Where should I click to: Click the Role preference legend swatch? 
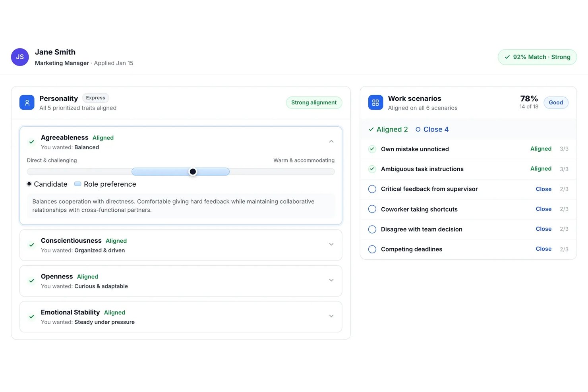click(x=78, y=184)
